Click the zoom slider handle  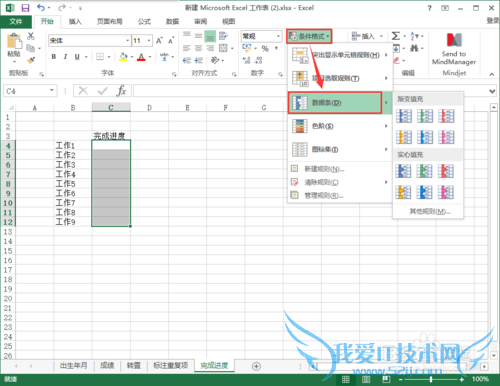(x=431, y=379)
